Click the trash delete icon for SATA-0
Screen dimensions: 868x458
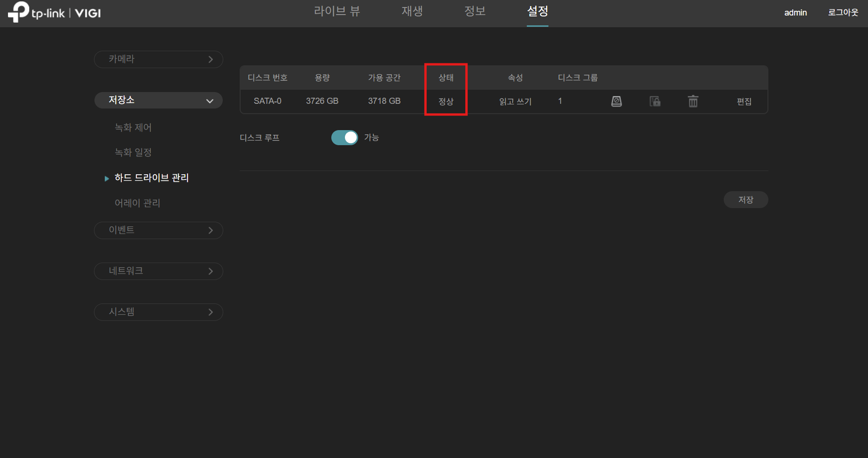coord(693,101)
